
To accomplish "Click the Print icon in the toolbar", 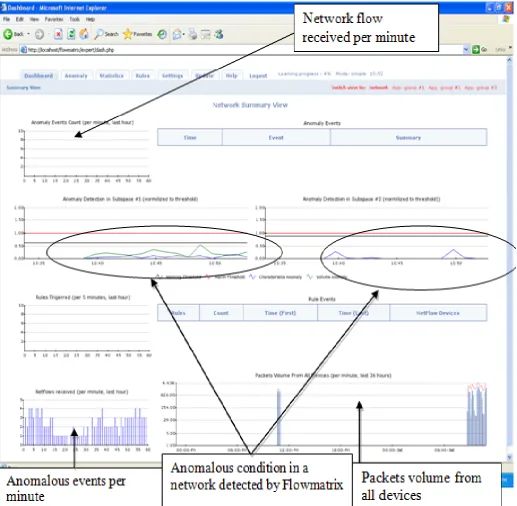I will tap(193, 34).
